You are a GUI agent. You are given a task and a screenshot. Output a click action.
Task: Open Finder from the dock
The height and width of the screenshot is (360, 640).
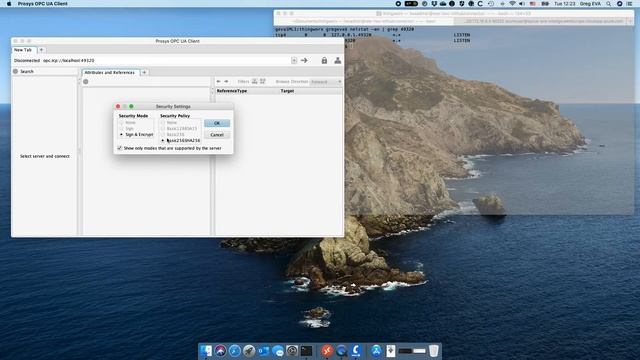[206, 351]
